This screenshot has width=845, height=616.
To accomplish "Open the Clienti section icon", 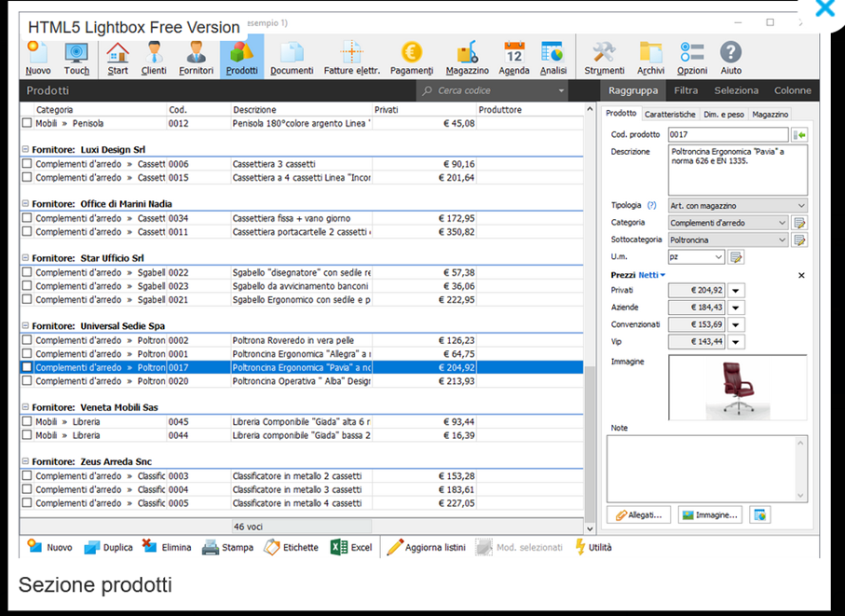I will pos(154,58).
